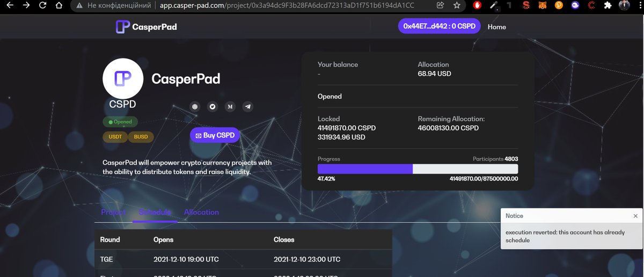Open the red stop-hand ad blocker extension

click(x=478, y=5)
